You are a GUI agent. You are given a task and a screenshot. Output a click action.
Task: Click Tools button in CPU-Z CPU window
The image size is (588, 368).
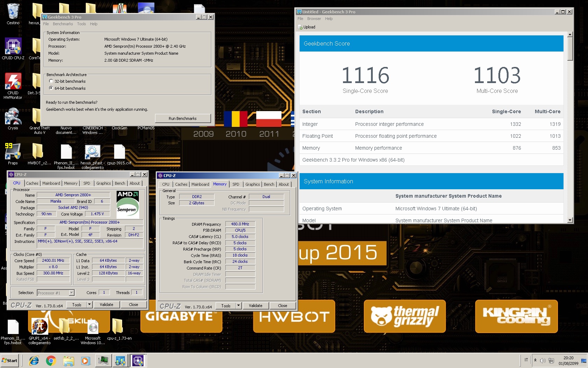[x=77, y=305]
